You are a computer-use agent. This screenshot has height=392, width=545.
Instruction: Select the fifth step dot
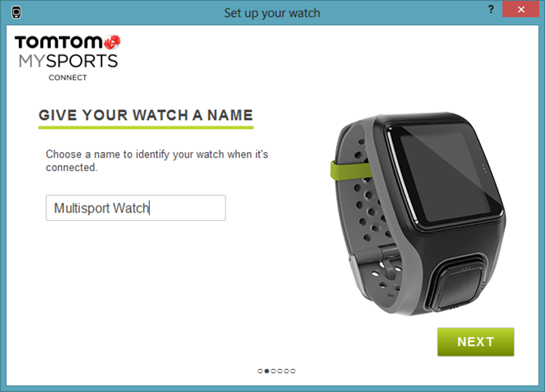[286, 371]
